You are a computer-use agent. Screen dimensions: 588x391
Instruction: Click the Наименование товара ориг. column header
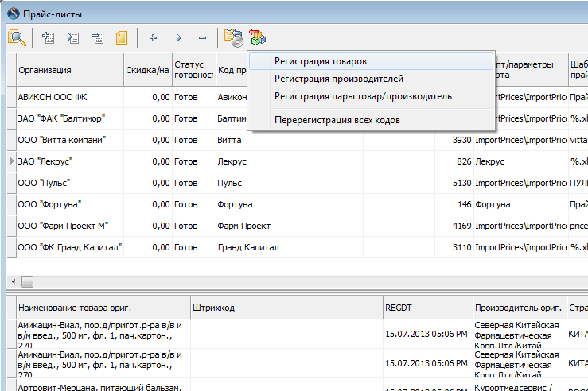[x=104, y=308]
